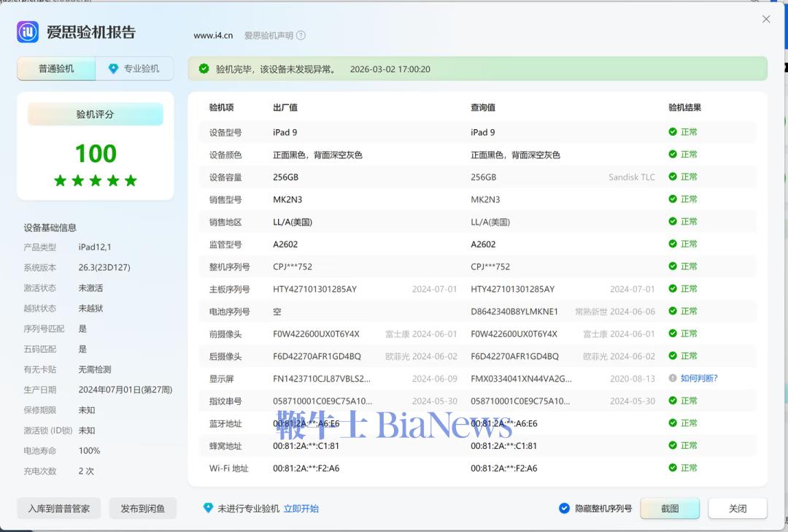Image resolution: width=788 pixels, height=532 pixels.
Task: Click 入库到普普管家 button
Action: click(x=59, y=509)
